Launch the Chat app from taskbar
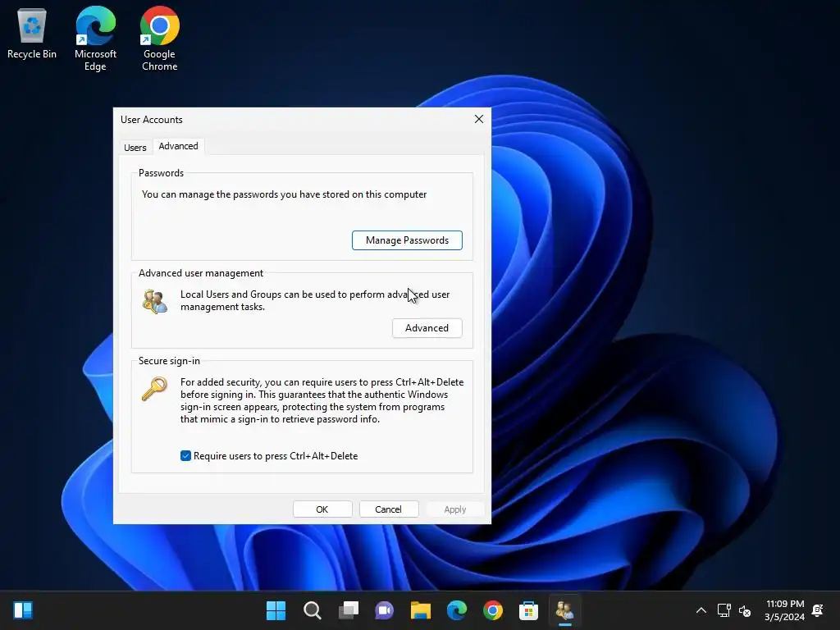 tap(385, 610)
